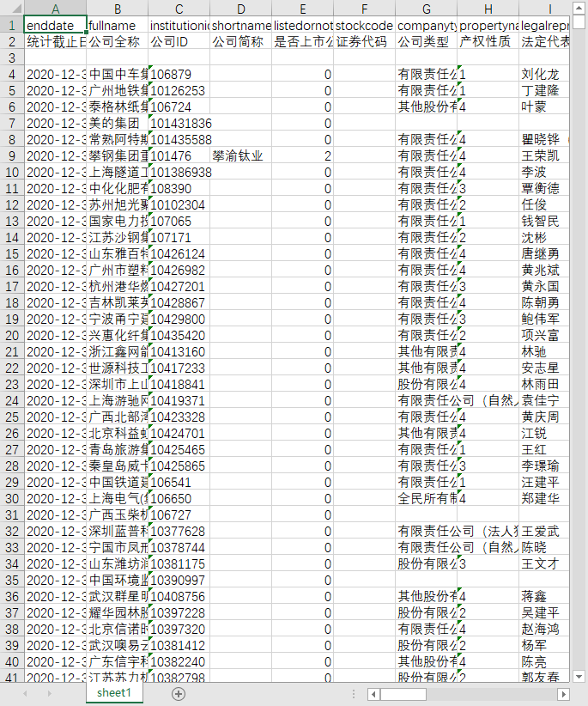Select row 24 header
Image resolution: width=588 pixels, height=706 pixels.
click(x=12, y=401)
